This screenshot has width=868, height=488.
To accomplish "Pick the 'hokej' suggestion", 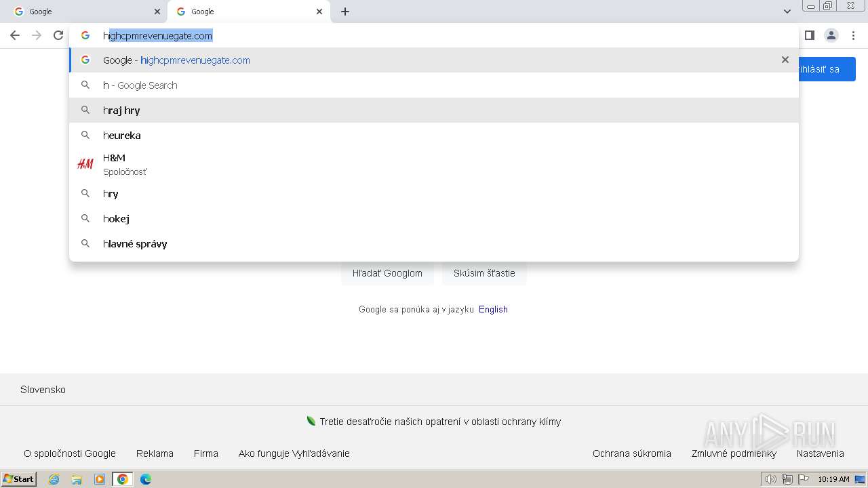I will 434,219.
